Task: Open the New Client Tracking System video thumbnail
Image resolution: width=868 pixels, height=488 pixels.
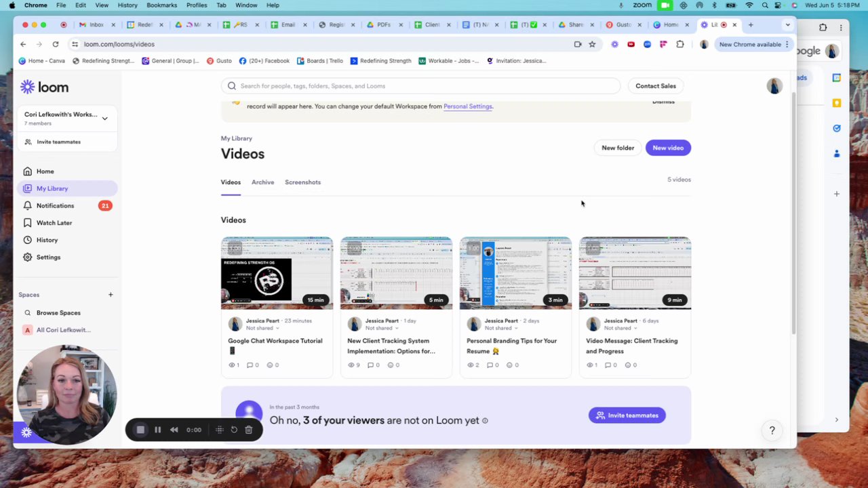Action: (396, 273)
